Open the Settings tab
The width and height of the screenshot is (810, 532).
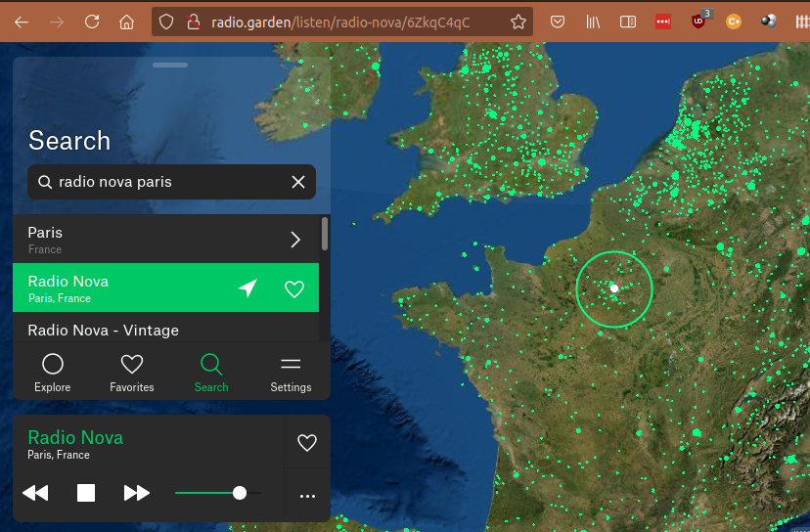coord(291,373)
